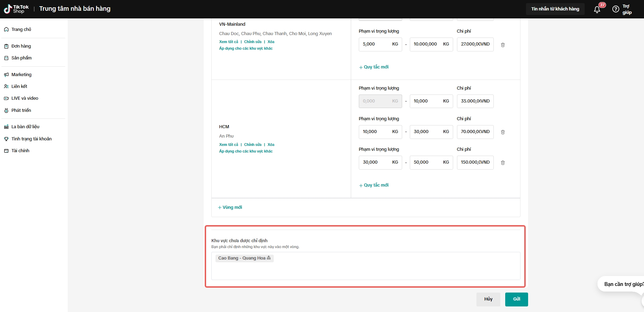Open the notifications bell
The image size is (644, 312).
tap(597, 9)
